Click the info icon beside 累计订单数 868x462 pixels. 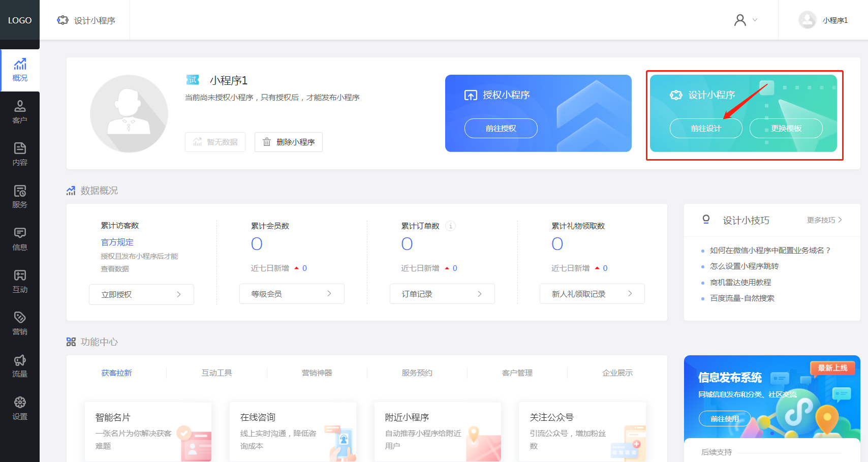(x=450, y=226)
